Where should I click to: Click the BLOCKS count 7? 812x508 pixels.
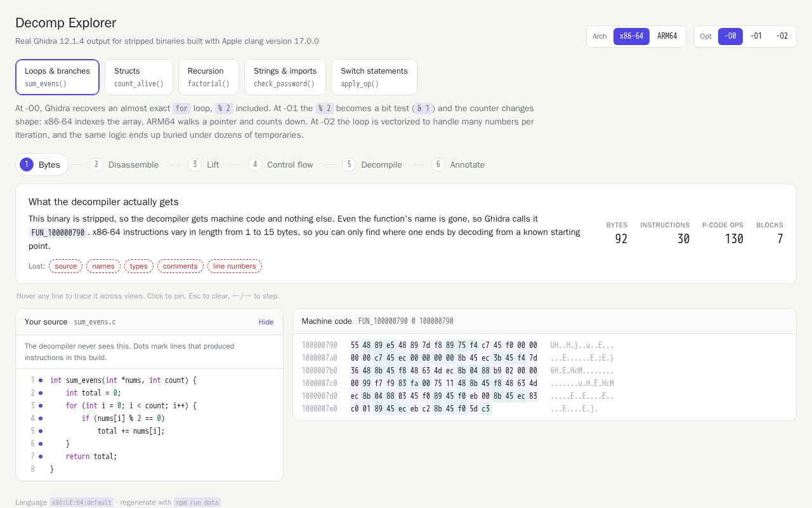point(780,239)
